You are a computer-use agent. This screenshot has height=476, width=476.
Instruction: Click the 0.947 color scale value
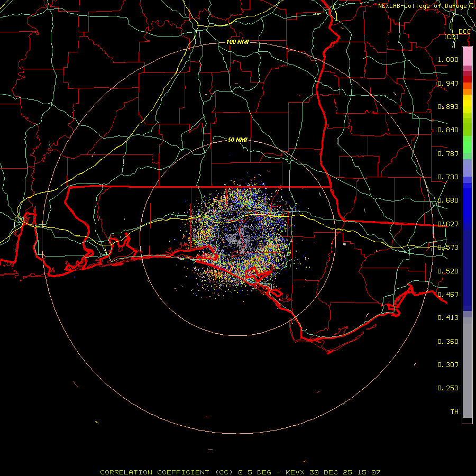click(x=448, y=83)
